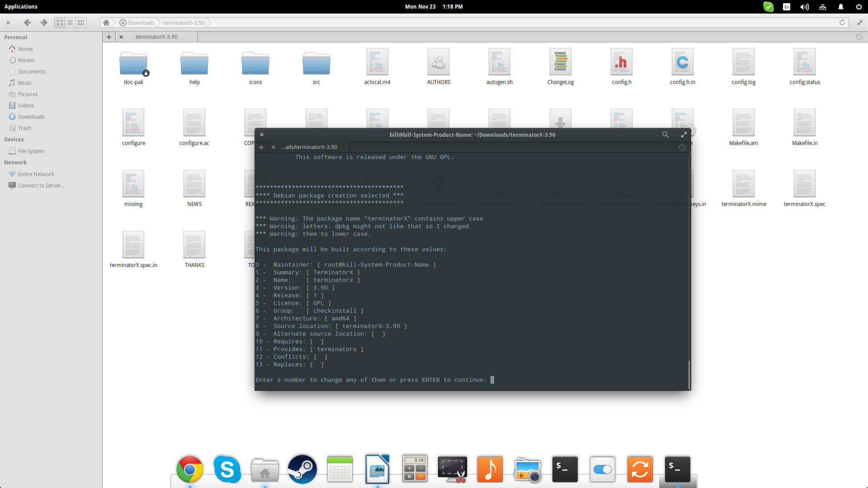Navigate to Downloads breadcrumb

click(137, 23)
